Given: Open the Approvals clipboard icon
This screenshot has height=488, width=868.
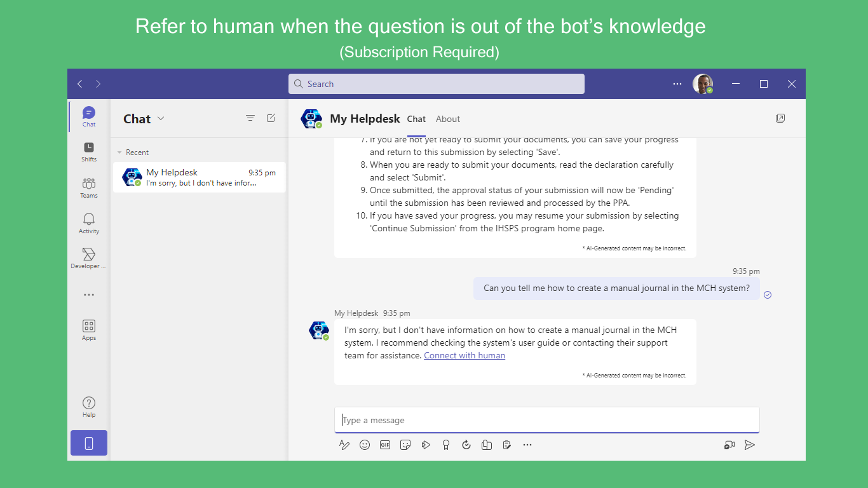Looking at the screenshot, I should click(x=507, y=445).
